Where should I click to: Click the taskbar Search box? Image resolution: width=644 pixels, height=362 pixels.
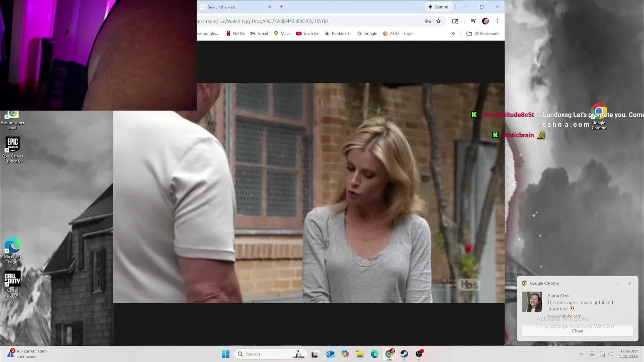pos(271,354)
